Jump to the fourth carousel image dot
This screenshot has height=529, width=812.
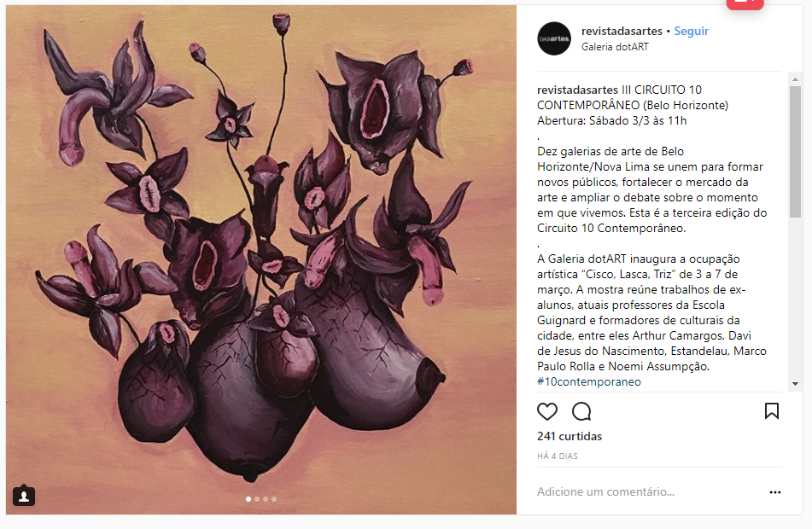(274, 499)
